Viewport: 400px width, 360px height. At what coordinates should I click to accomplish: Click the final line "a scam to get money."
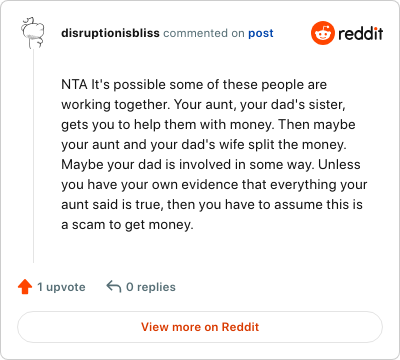(127, 225)
